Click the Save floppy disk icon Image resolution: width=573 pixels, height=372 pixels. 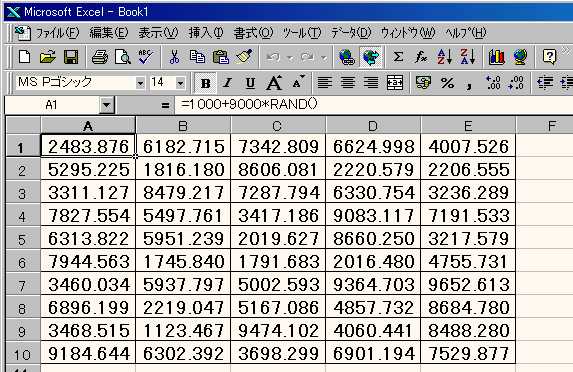[71, 57]
